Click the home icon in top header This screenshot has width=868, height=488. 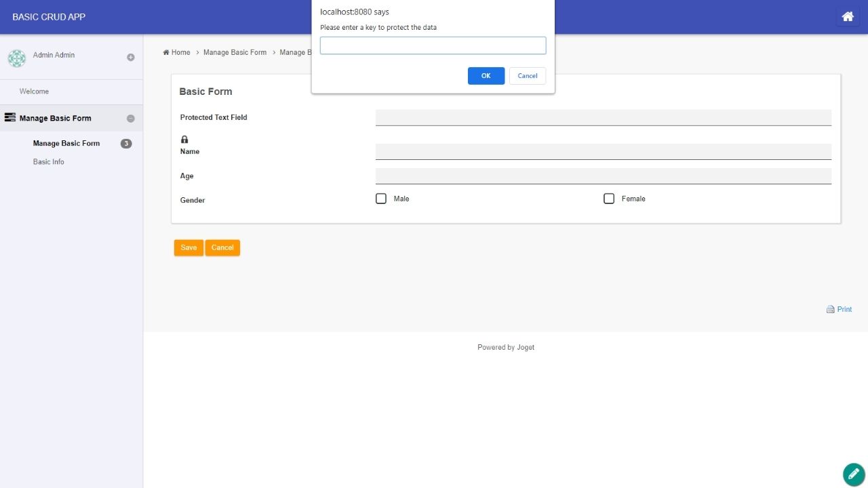pyautogui.click(x=847, y=17)
